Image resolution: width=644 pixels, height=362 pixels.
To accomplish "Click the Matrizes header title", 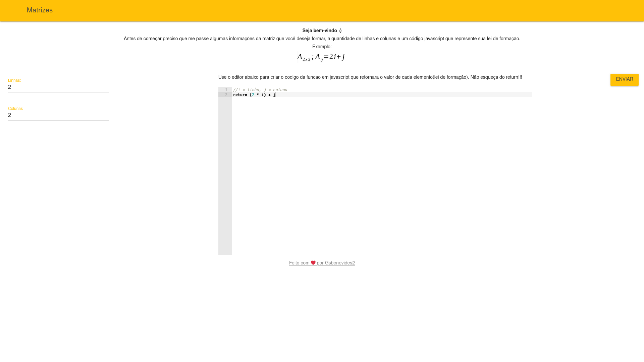I will [40, 10].
